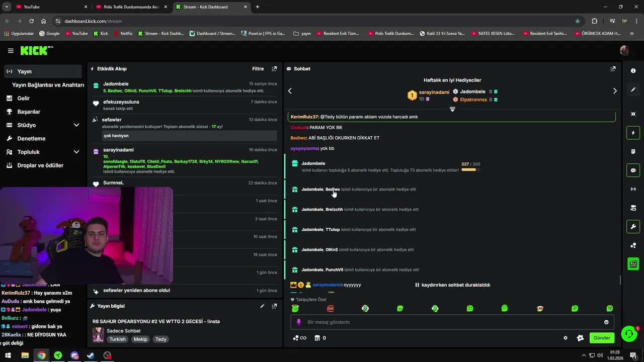
Task: Click the info icon in right sidebar
Action: point(633,71)
